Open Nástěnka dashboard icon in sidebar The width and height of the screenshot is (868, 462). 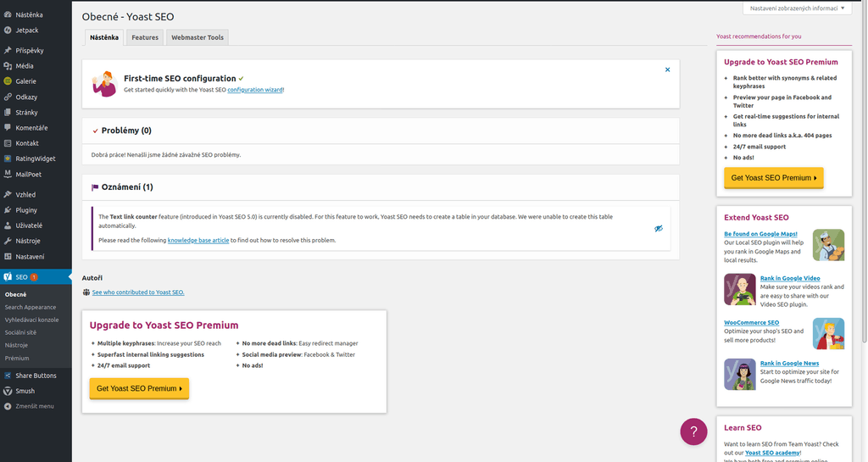8,15
